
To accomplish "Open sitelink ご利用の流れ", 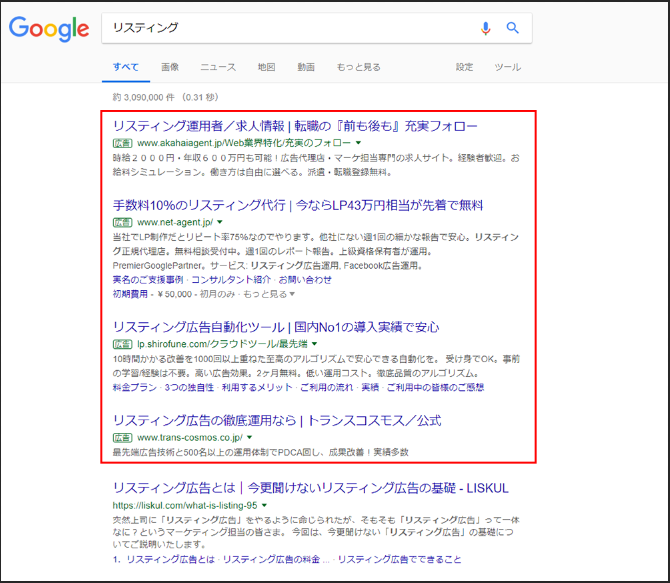I will (x=326, y=388).
